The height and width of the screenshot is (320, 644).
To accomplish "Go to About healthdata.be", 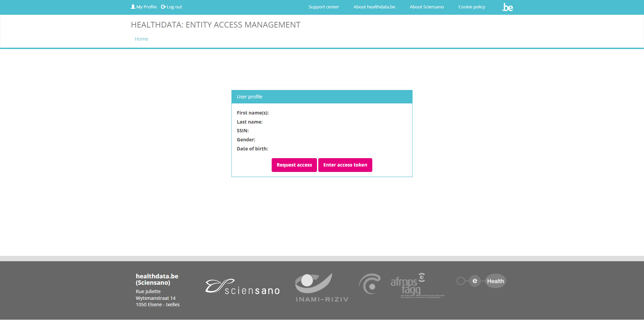I will 374,7.
